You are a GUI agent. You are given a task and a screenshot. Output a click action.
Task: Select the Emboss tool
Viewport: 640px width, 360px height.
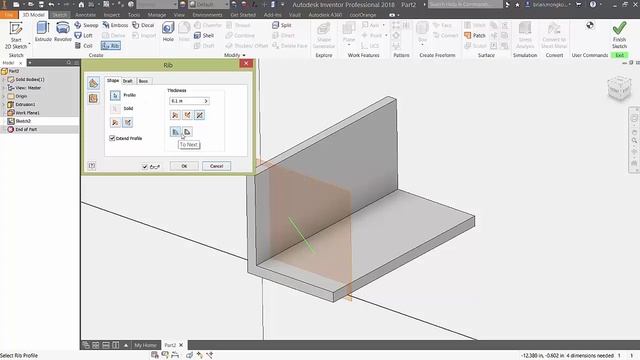click(x=115, y=25)
